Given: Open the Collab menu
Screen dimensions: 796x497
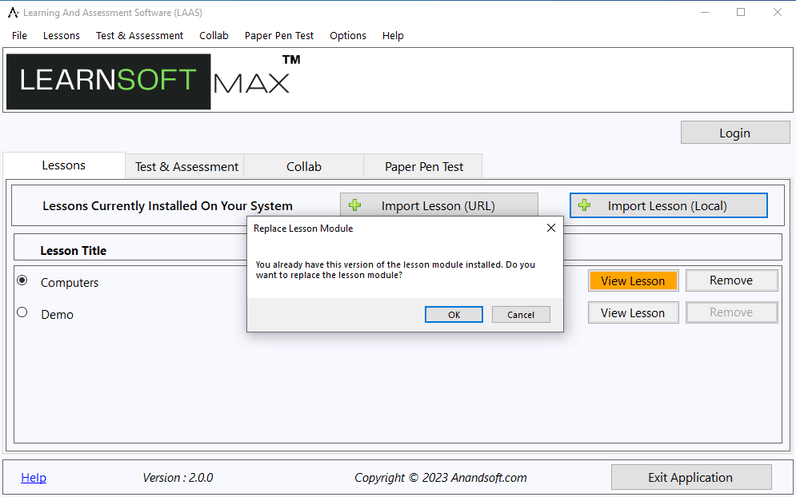Looking at the screenshot, I should click(214, 36).
